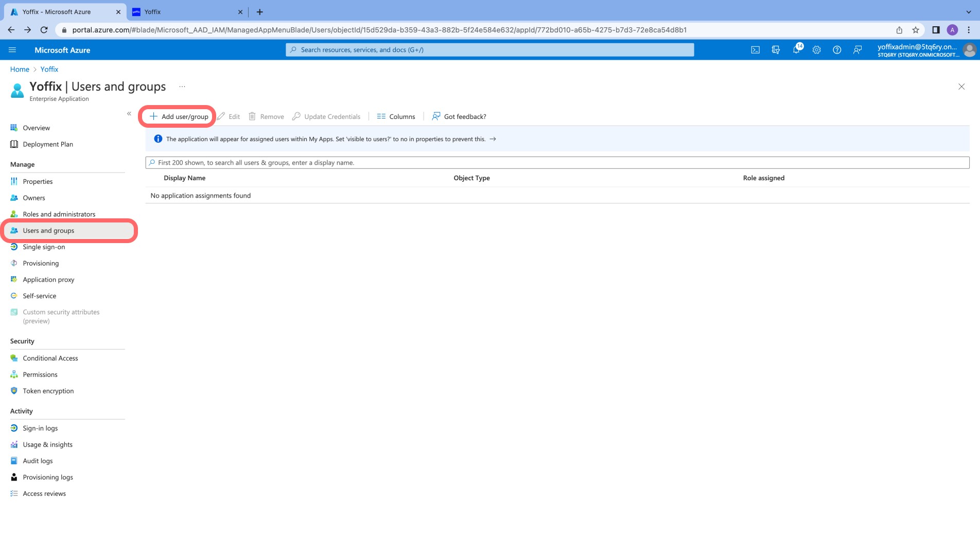980x550 pixels.
Task: Follow the arrow in the info banner
Action: [x=493, y=139]
